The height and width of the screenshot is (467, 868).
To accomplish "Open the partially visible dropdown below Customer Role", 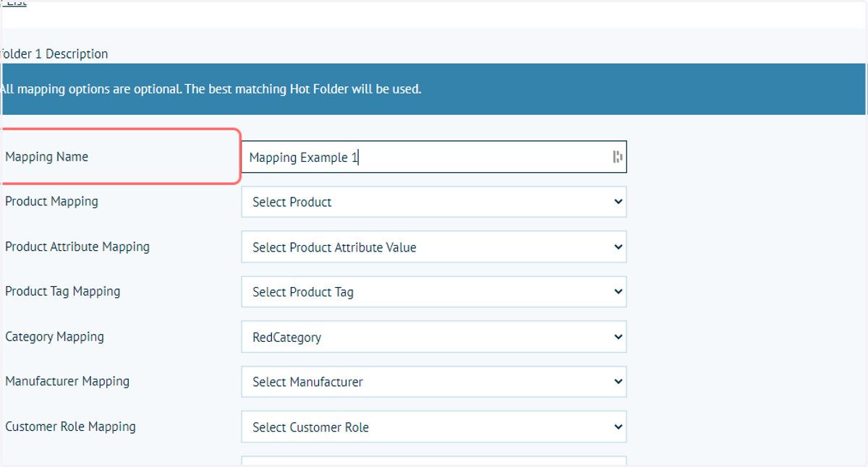I will point(434,461).
